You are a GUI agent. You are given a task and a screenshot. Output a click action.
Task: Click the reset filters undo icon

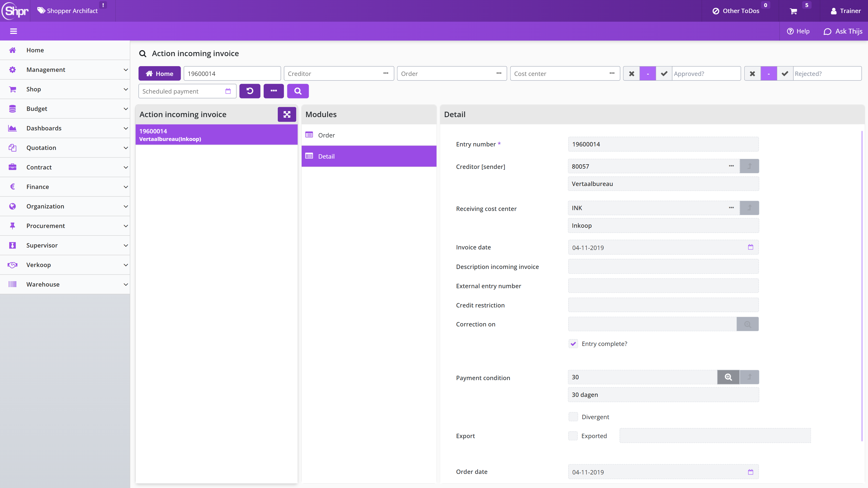(250, 91)
